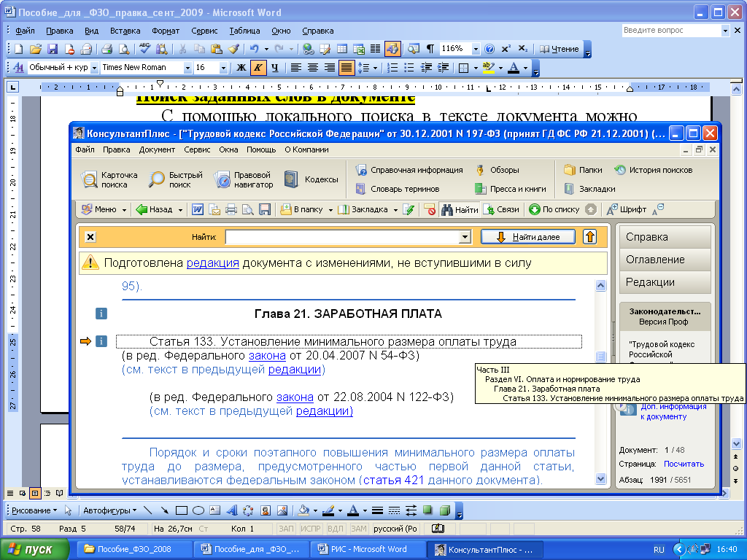
Task: Open Пресса и книги
Action: tap(510, 189)
